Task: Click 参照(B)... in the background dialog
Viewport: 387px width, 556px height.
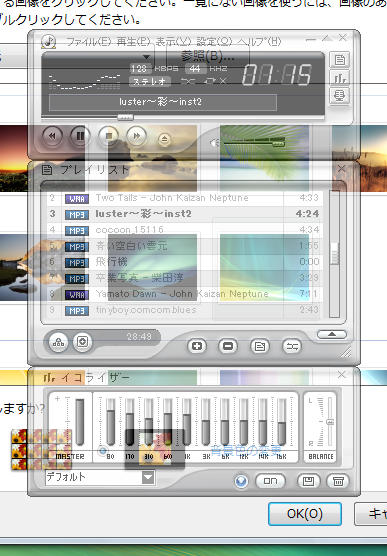Action: tap(208, 56)
